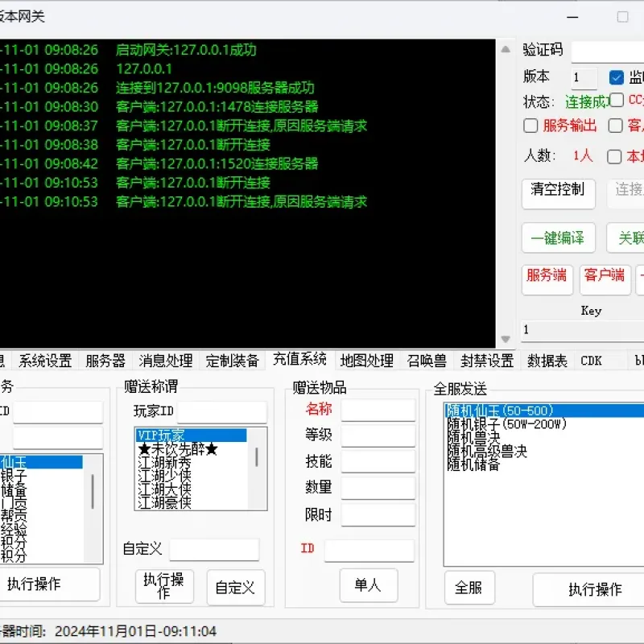Click the 数量 input field
Viewport: 644px width, 644px height.
378,488
